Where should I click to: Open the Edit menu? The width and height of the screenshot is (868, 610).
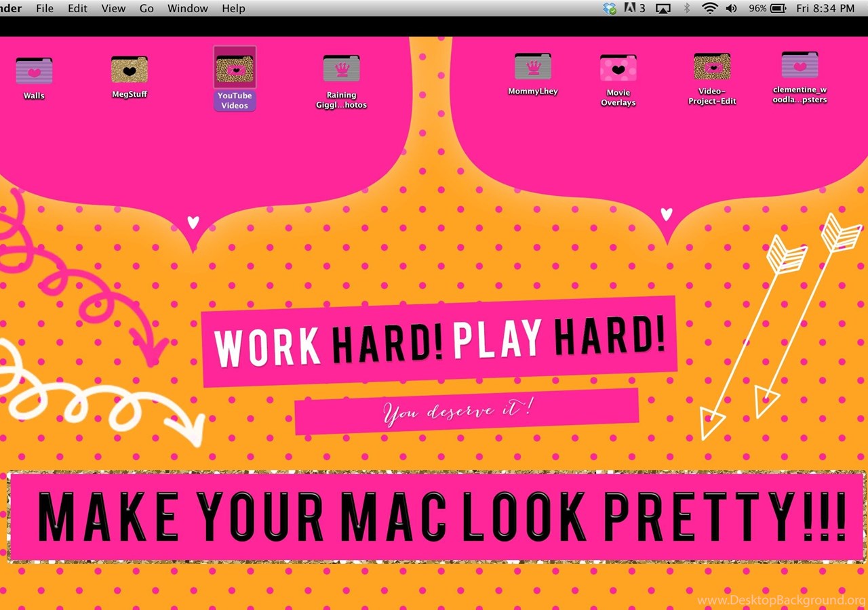coord(77,8)
